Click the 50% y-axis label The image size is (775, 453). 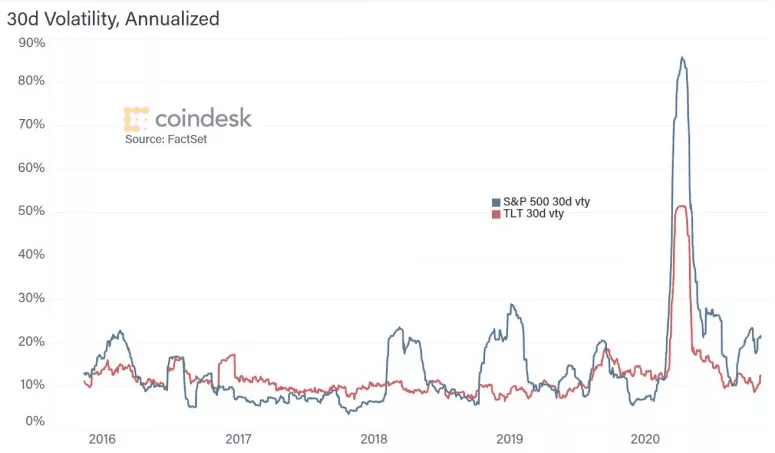(32, 211)
